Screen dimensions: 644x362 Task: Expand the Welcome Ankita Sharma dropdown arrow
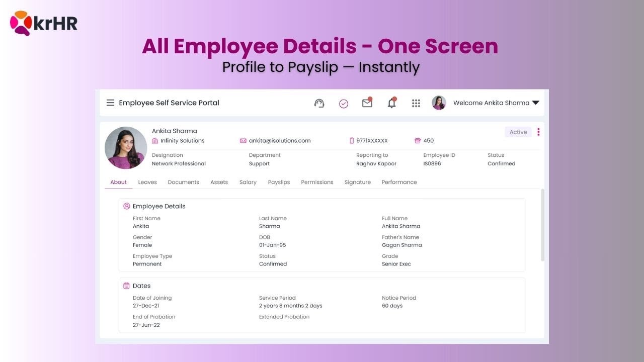(x=535, y=103)
